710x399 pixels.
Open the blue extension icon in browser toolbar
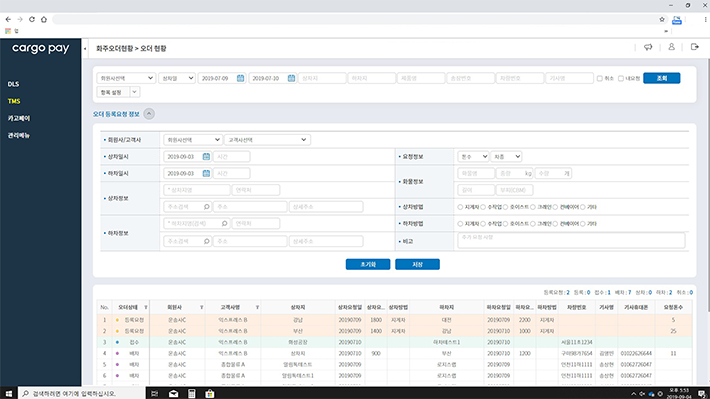[677, 20]
